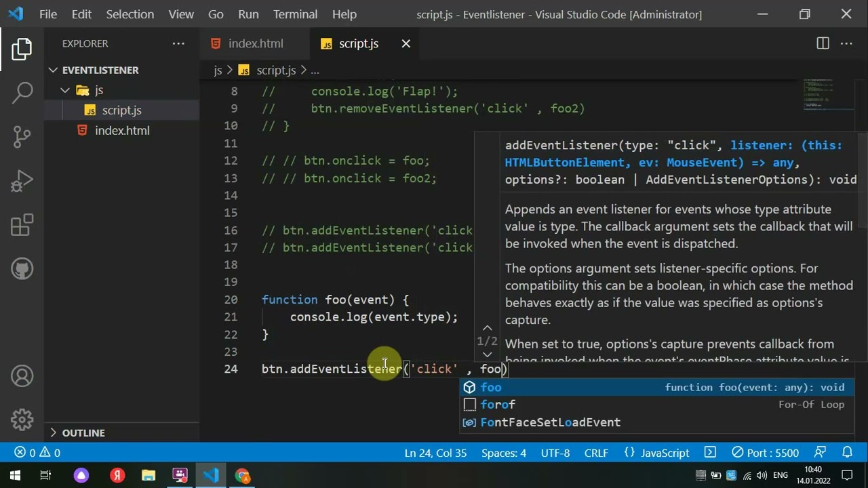Open the View menu

[181, 14]
